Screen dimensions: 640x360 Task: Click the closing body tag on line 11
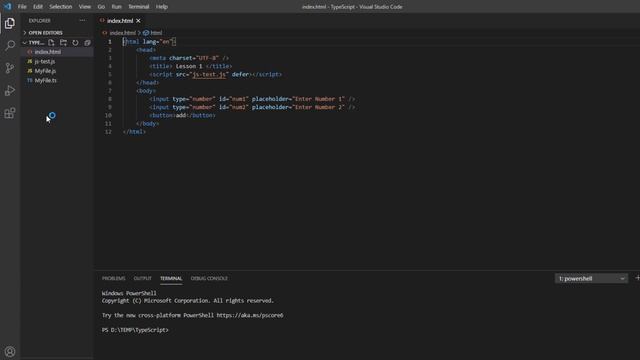pyautogui.click(x=147, y=123)
